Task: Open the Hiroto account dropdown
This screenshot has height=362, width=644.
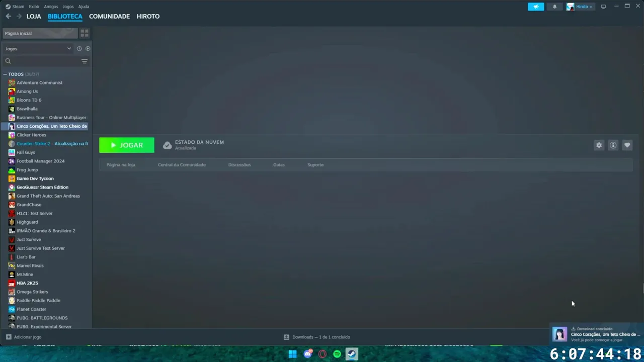Action: tap(580, 7)
